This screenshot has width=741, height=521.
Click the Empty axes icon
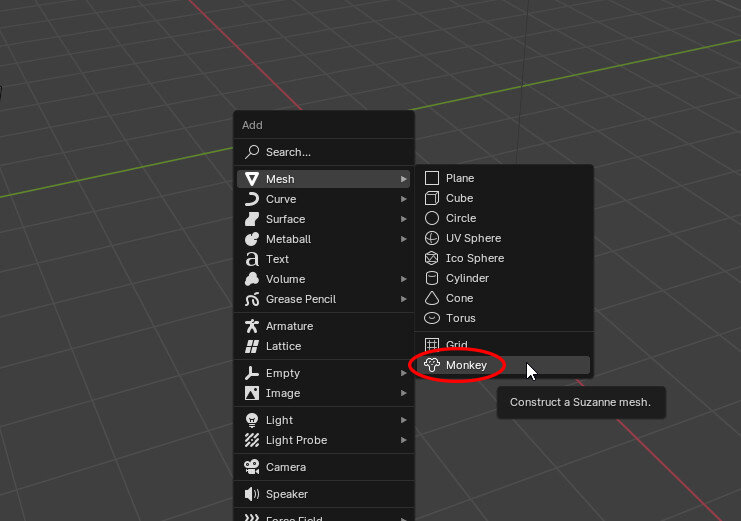(252, 373)
